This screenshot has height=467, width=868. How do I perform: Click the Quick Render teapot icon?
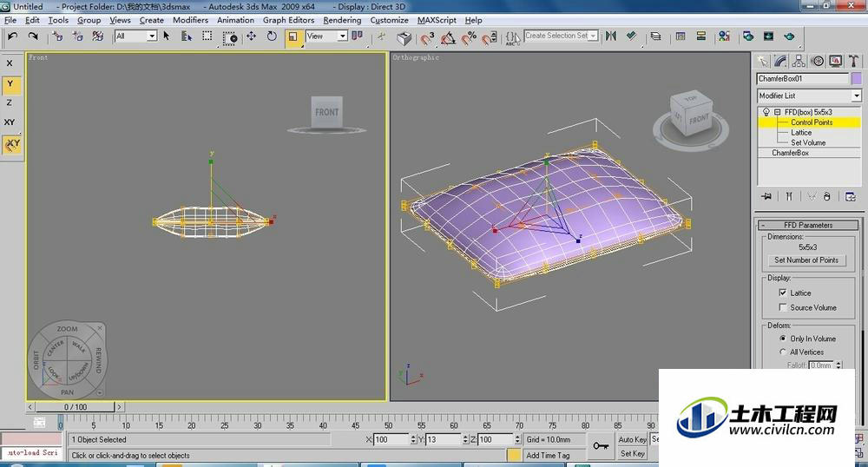[789, 36]
